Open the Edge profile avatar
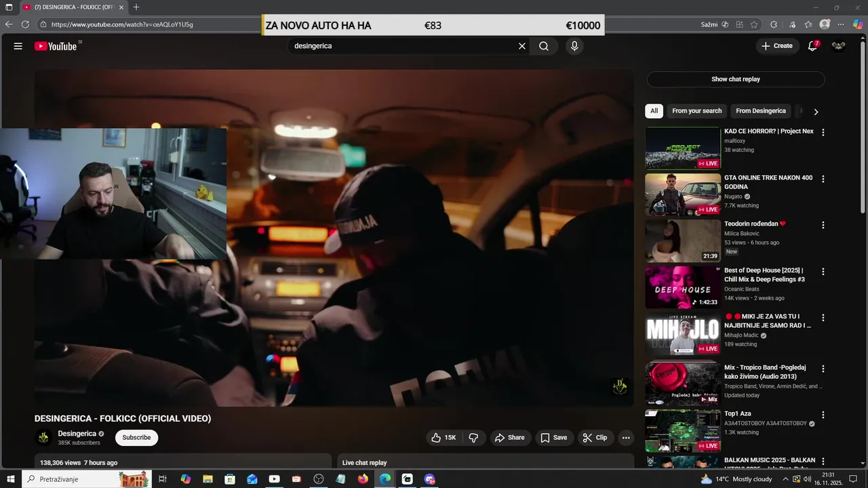868x488 pixels. (825, 24)
